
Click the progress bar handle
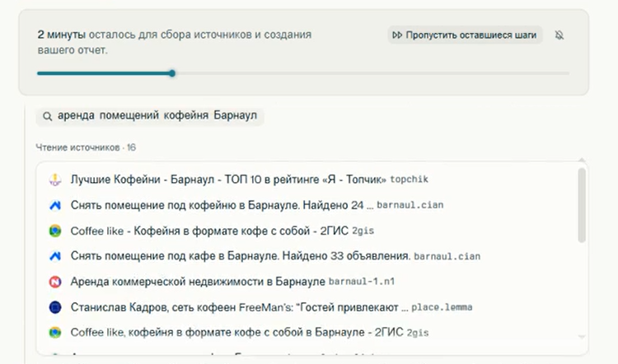click(172, 73)
